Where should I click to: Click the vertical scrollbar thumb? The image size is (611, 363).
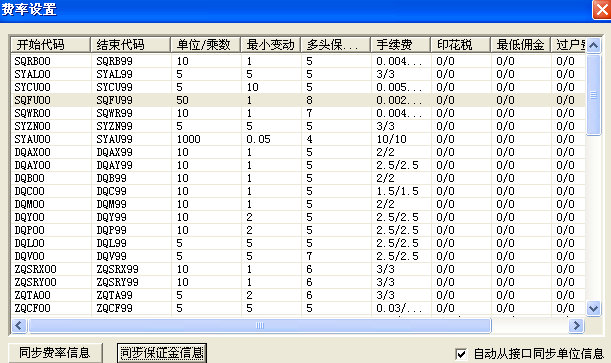click(x=593, y=95)
